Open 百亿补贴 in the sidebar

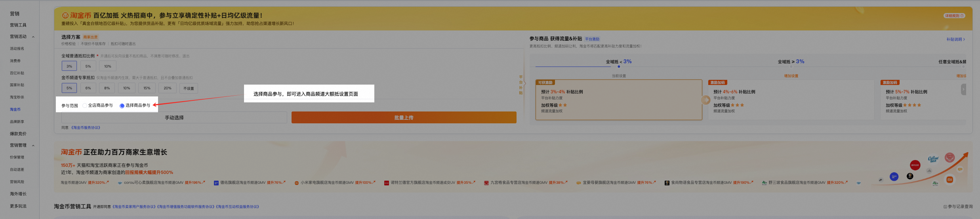pyautogui.click(x=17, y=73)
